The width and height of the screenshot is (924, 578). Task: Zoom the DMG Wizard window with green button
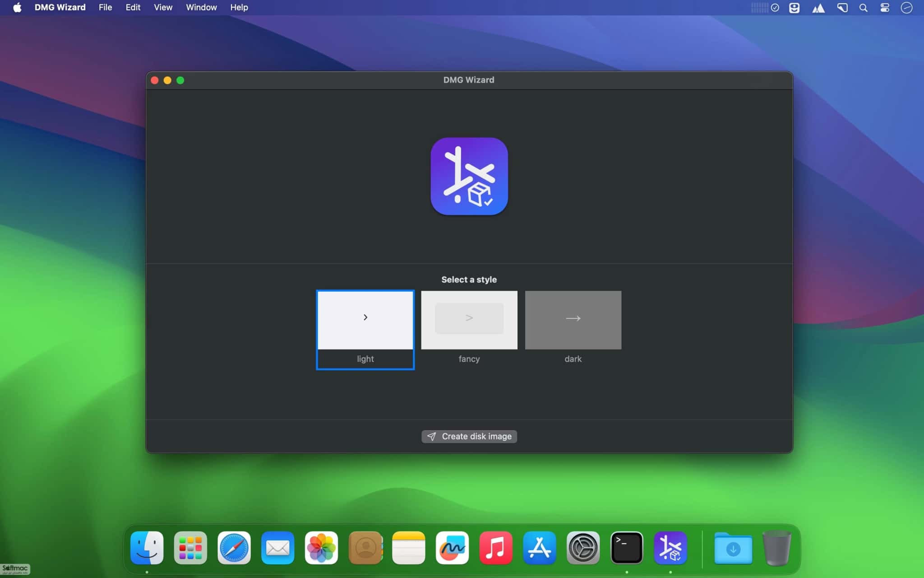click(x=180, y=80)
